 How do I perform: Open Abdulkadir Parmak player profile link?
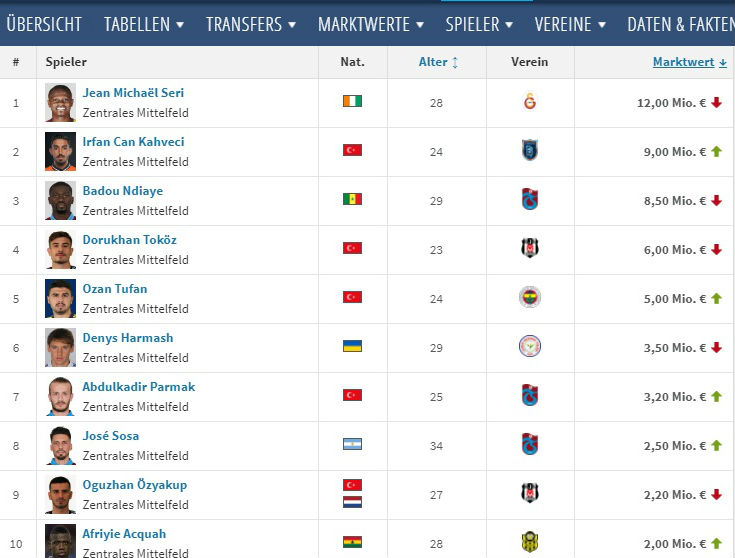tap(138, 387)
